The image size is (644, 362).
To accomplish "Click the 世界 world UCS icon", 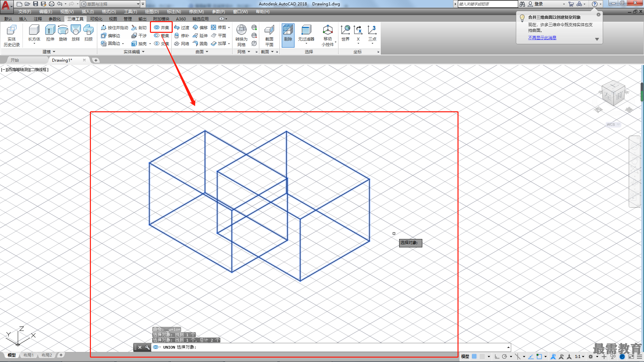I will [345, 33].
